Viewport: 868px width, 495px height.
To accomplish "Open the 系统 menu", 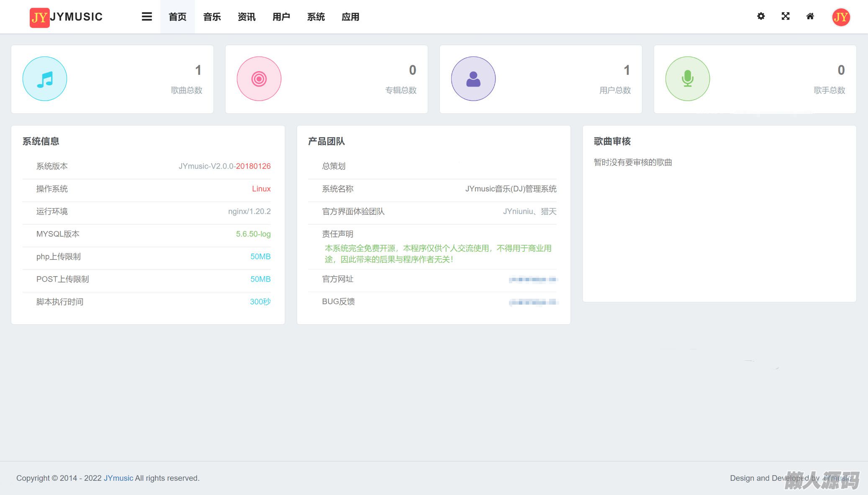I will tap(316, 17).
